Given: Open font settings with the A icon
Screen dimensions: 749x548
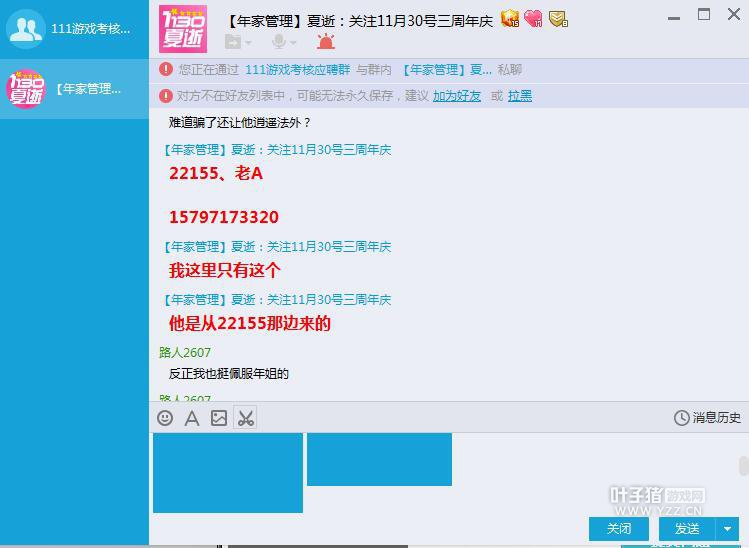Looking at the screenshot, I should 192,418.
